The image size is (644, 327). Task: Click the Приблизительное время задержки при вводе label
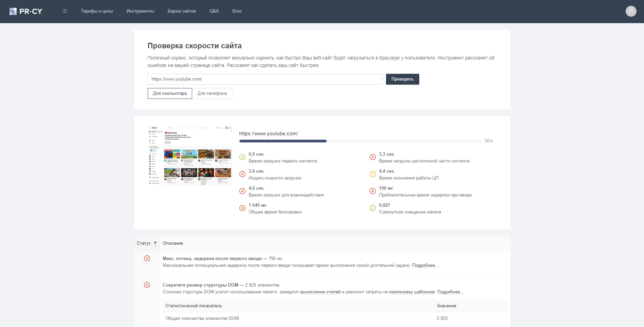425,195
